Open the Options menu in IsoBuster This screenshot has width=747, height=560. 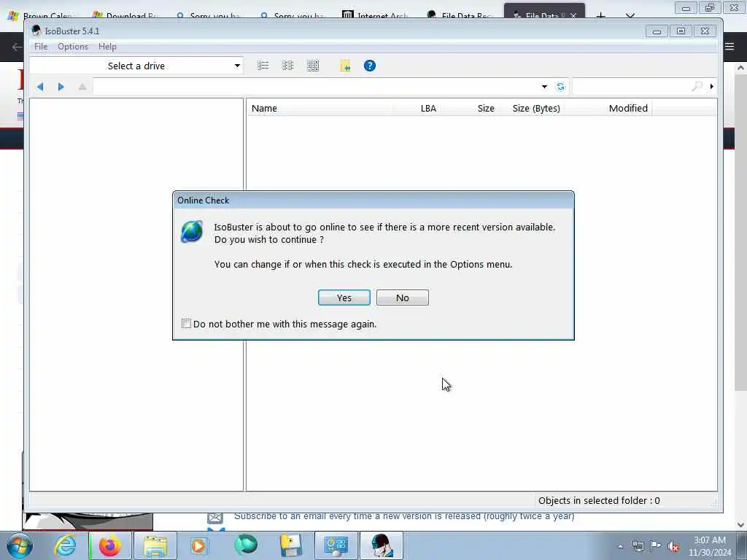pos(73,47)
